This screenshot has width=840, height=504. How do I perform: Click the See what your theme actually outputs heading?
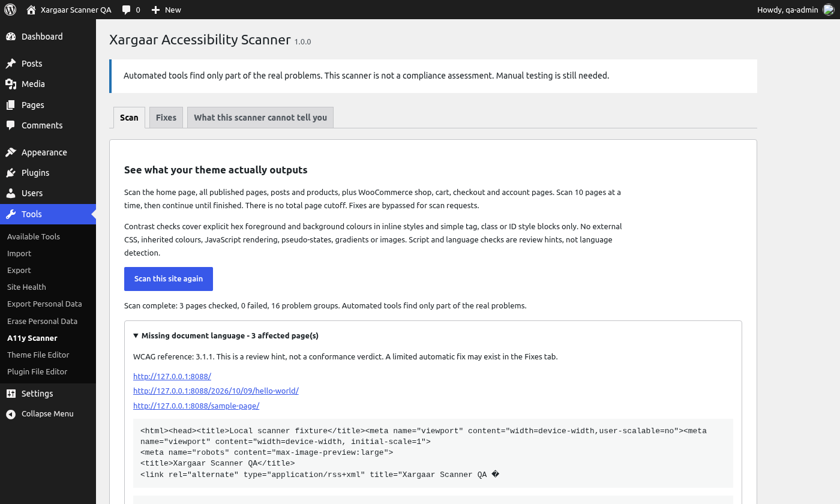216,170
